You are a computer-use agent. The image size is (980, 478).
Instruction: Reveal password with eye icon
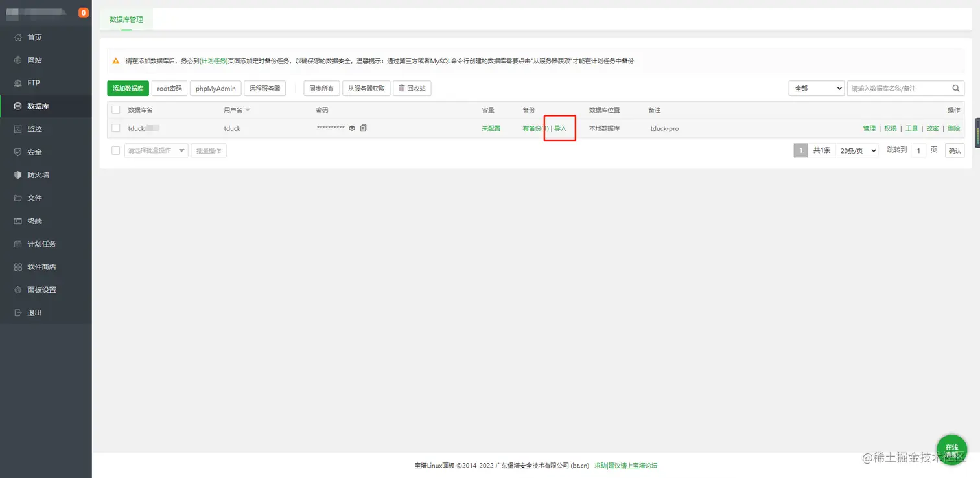pyautogui.click(x=352, y=128)
